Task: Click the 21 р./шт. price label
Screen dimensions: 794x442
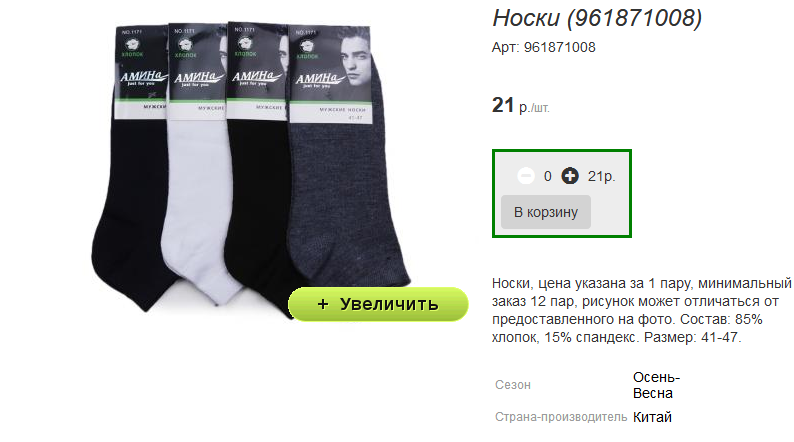Action: coord(521,105)
